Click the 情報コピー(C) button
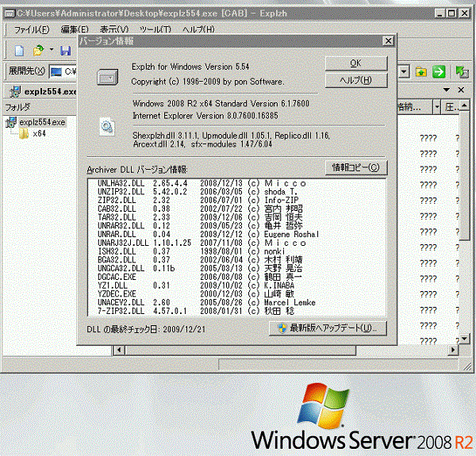The image size is (476, 456). 356,167
